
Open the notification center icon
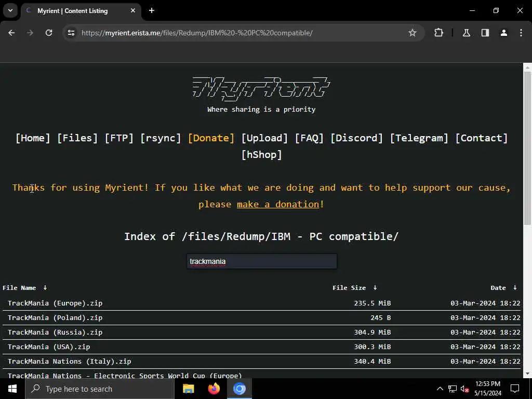tap(515, 389)
